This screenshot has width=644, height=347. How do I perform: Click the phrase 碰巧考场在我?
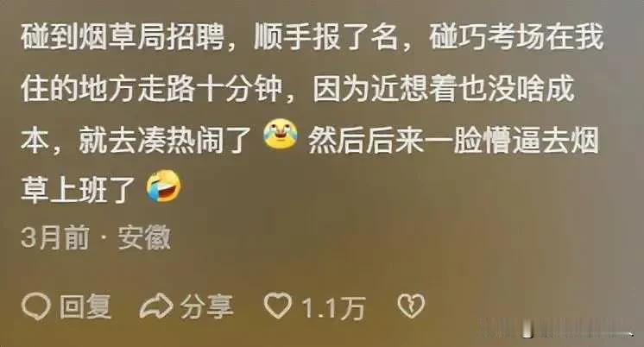click(516, 37)
